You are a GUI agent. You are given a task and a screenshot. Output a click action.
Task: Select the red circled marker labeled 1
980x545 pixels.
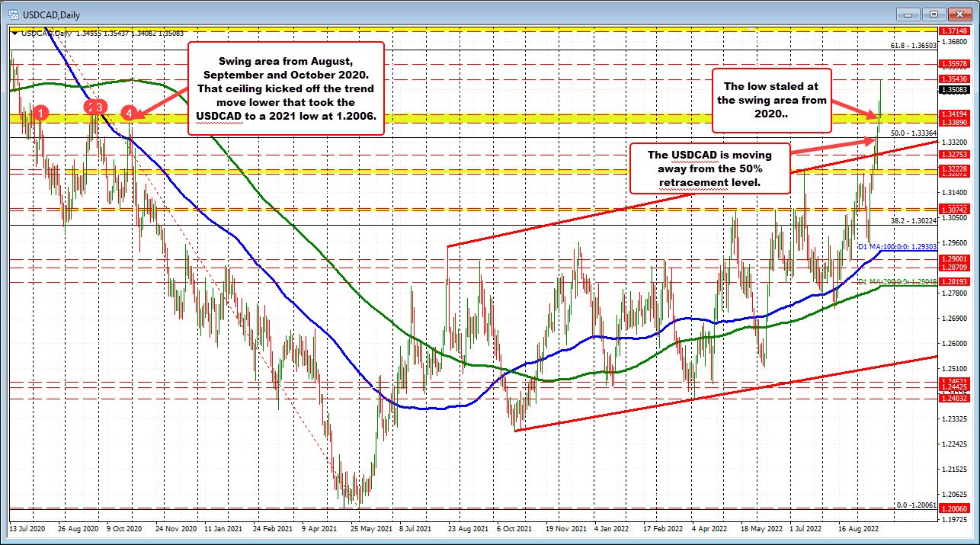coord(40,113)
